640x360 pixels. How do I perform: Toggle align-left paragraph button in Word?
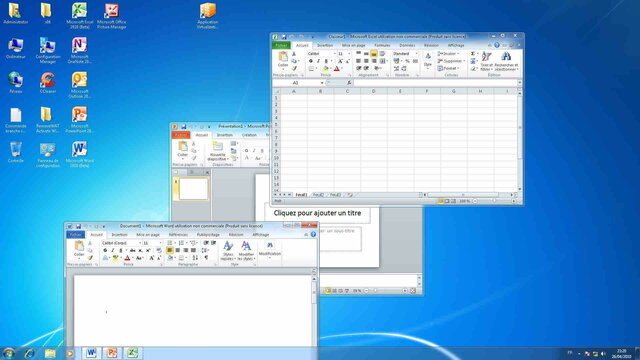coord(169,250)
